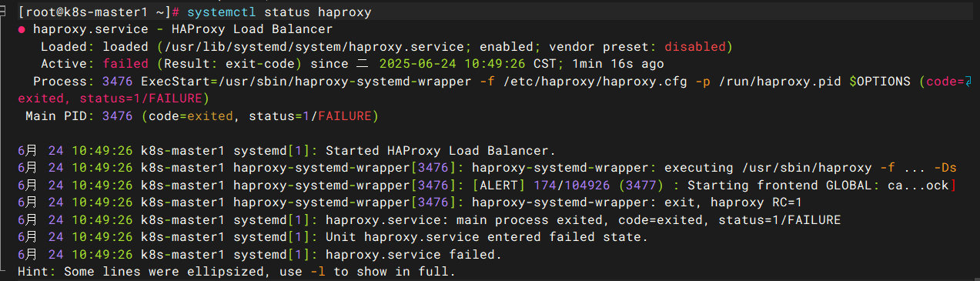Image resolution: width=980 pixels, height=281 pixels.
Task: Click the wrapped text "exited, status=1/FAILURE)" below Process
Action: (113, 99)
